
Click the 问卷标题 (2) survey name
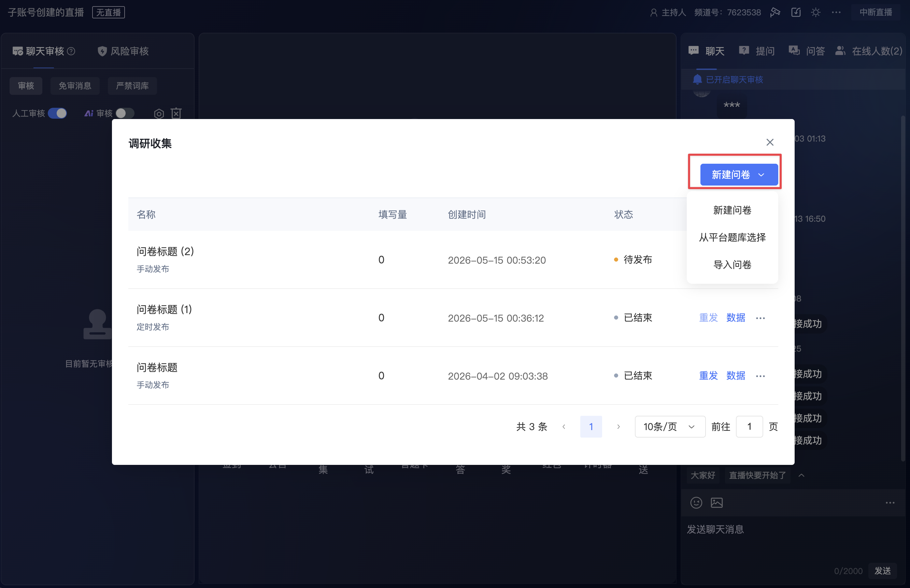pyautogui.click(x=165, y=251)
